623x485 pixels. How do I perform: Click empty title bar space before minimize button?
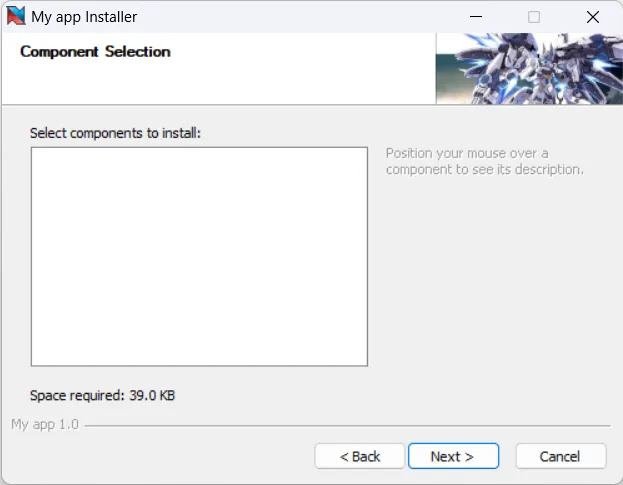click(300, 17)
